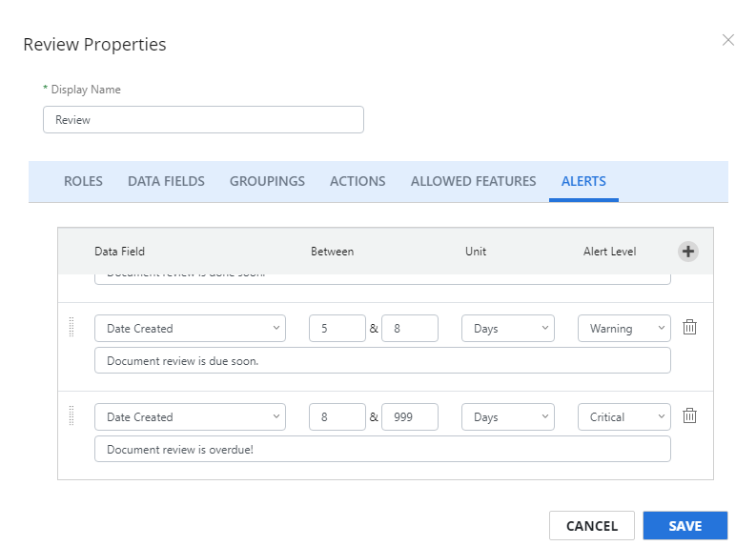Open Days unit dropdown in Critical row
Image resolution: width=756 pixels, height=546 pixels.
(508, 416)
